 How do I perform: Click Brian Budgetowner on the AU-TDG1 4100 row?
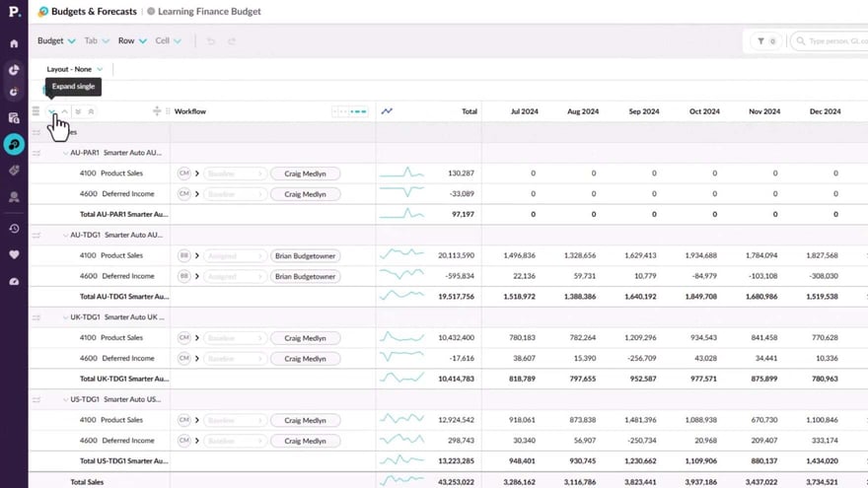(305, 255)
